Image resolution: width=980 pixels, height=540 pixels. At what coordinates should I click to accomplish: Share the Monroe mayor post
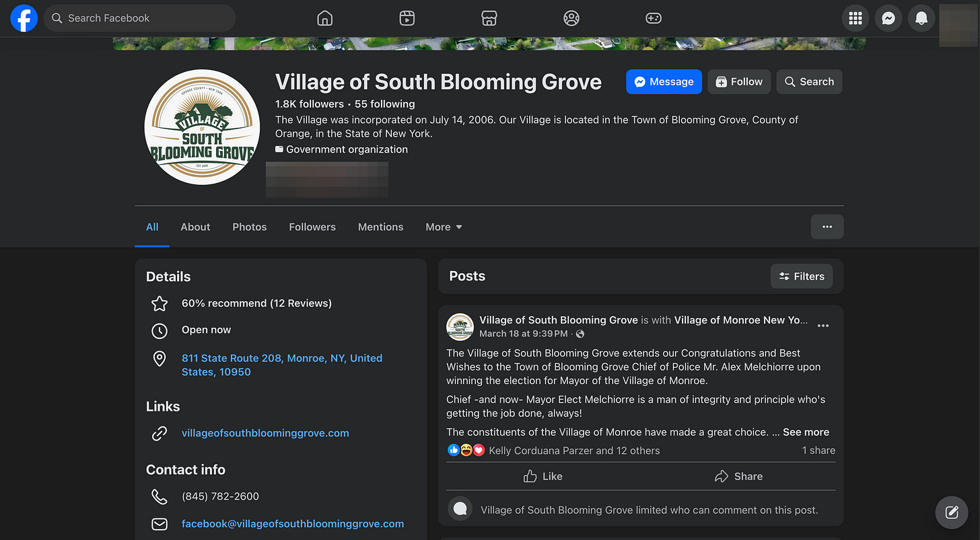[738, 476]
